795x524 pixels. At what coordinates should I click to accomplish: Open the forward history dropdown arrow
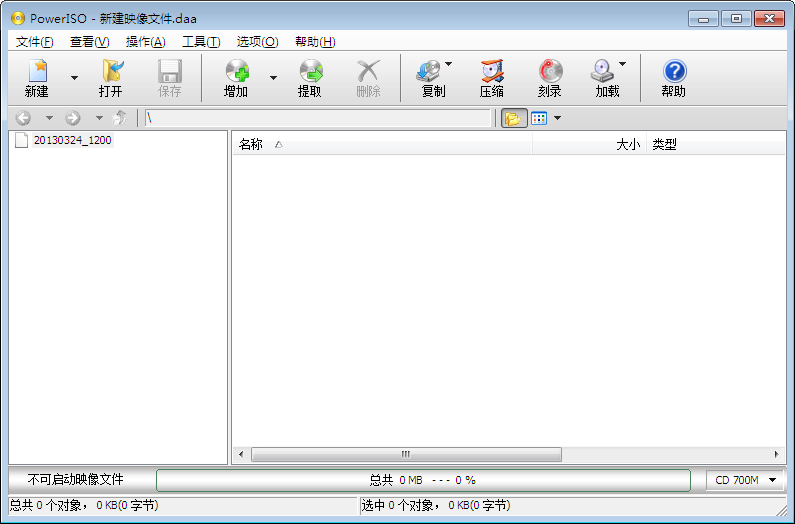coord(99,118)
